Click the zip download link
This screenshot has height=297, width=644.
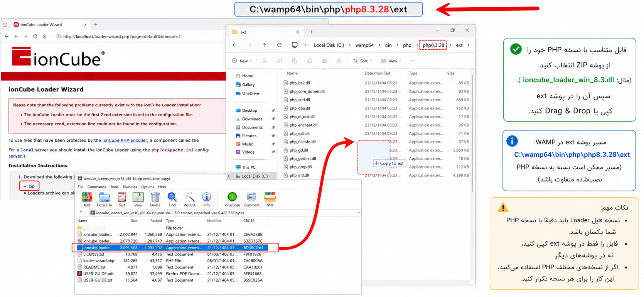click(32, 186)
